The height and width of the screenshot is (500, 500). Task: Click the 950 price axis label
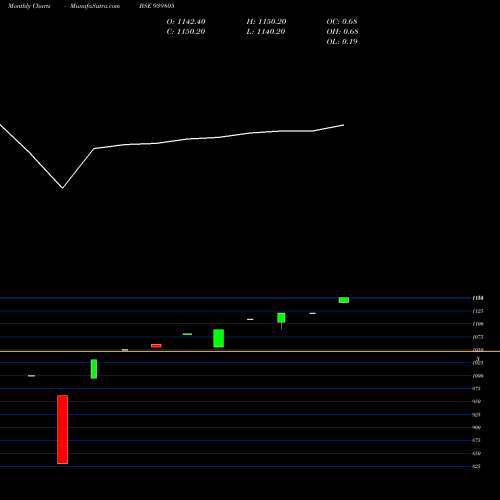(x=476, y=402)
